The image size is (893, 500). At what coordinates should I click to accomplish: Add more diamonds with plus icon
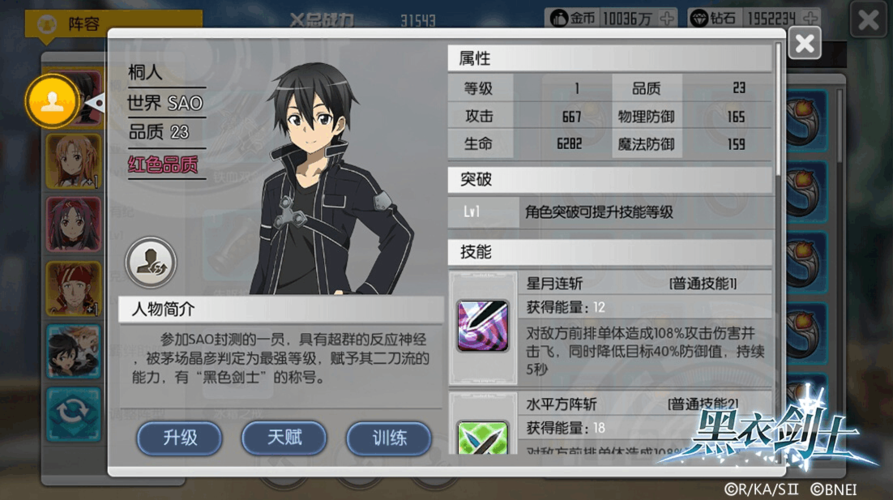(x=811, y=18)
